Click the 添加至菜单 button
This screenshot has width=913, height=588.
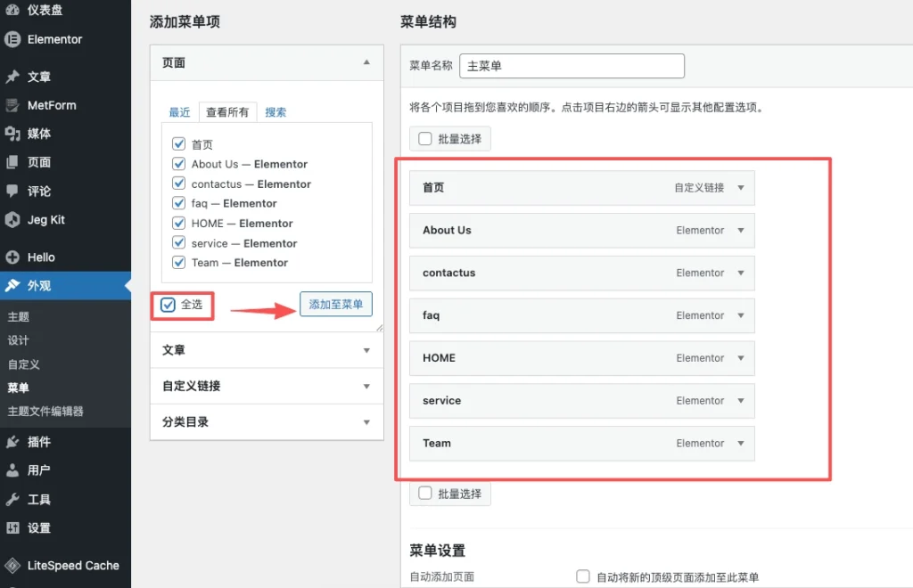tap(336, 304)
